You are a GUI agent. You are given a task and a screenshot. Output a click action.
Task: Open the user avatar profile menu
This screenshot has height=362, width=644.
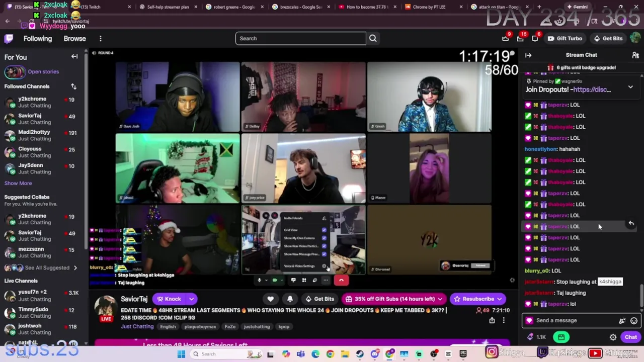[x=635, y=38]
